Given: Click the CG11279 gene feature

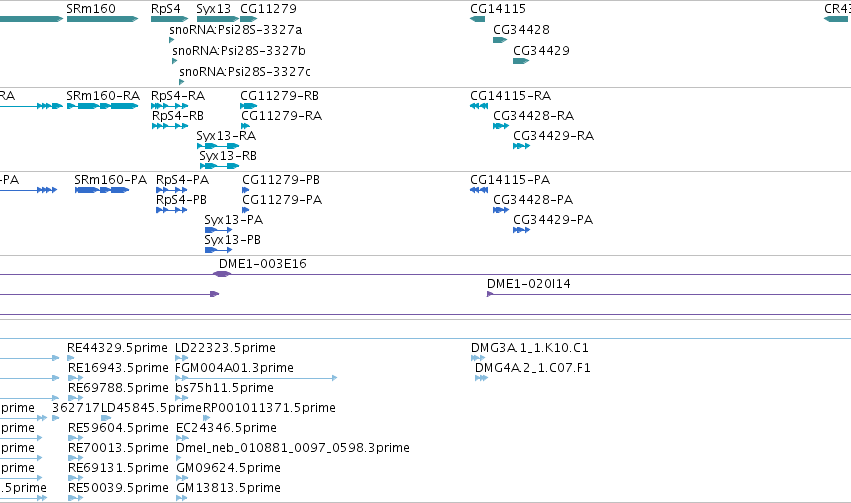Looking at the screenshot, I should (x=249, y=19).
